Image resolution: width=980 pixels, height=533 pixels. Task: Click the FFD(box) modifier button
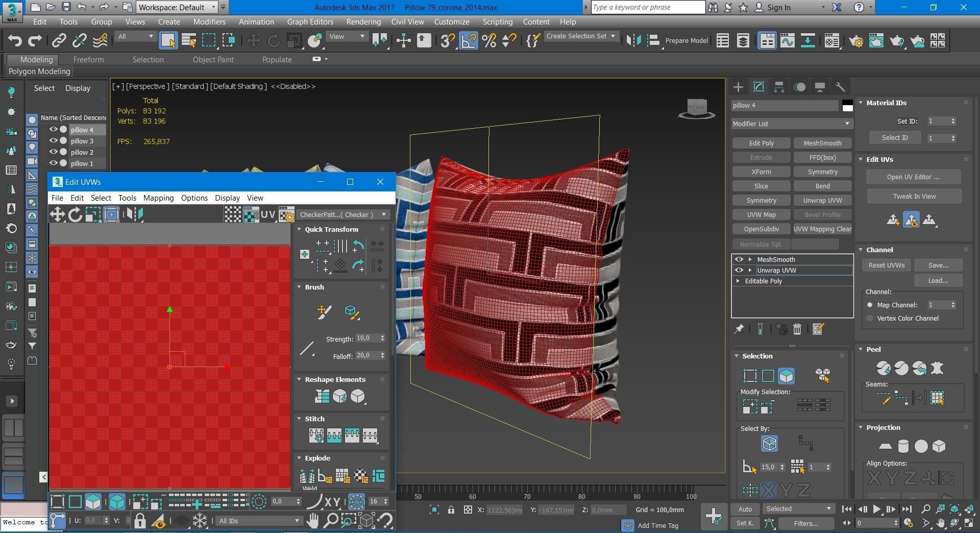(822, 158)
